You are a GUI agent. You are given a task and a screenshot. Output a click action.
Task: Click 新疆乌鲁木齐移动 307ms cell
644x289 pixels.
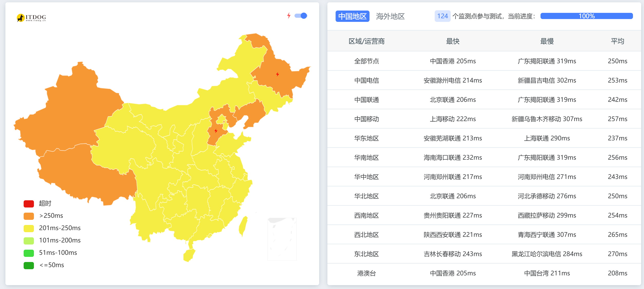547,119
